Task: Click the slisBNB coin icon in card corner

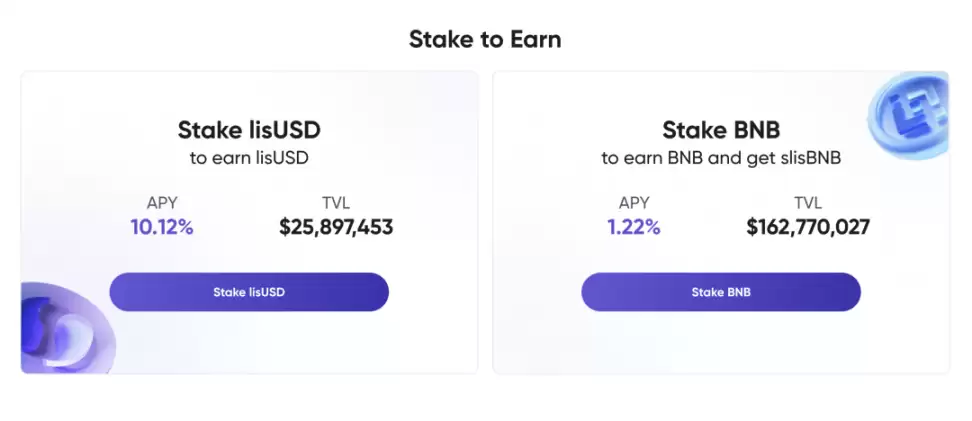Action: click(x=908, y=111)
